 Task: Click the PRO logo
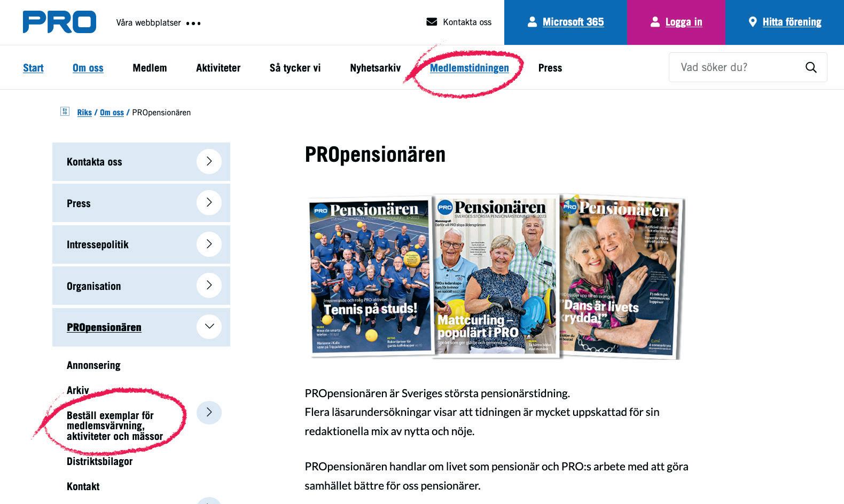[x=59, y=22]
